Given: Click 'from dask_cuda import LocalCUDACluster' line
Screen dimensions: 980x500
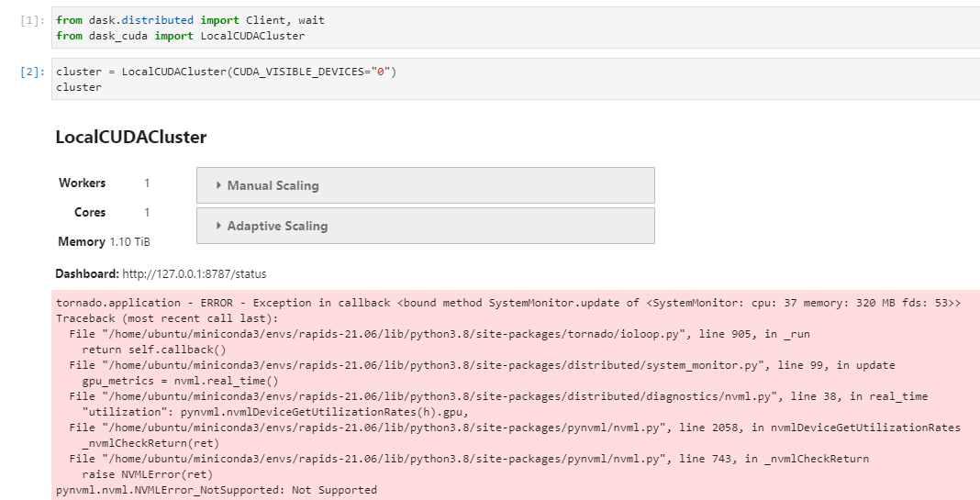Looking at the screenshot, I should (181, 37).
